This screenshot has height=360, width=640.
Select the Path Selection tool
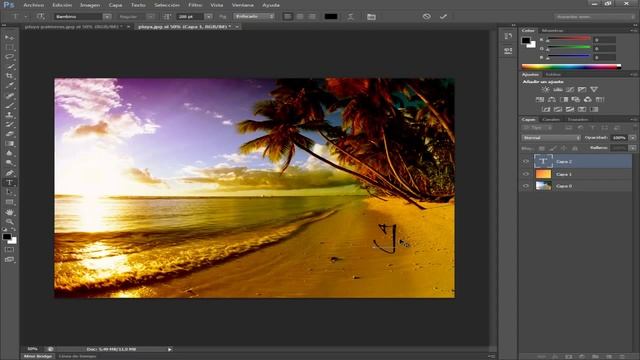[9, 192]
